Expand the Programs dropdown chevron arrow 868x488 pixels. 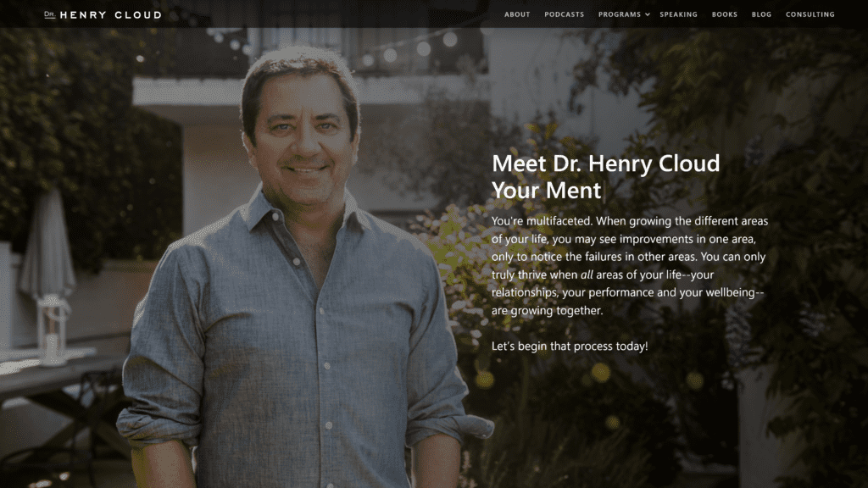click(x=647, y=14)
